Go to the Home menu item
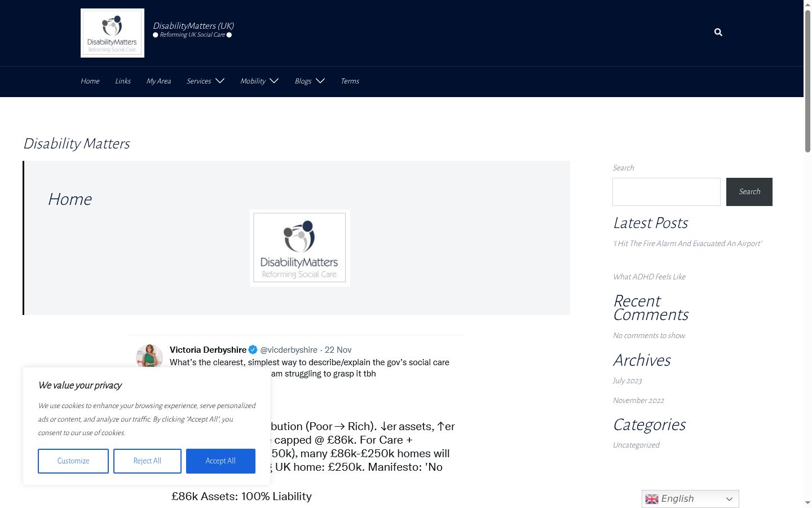 90,81
